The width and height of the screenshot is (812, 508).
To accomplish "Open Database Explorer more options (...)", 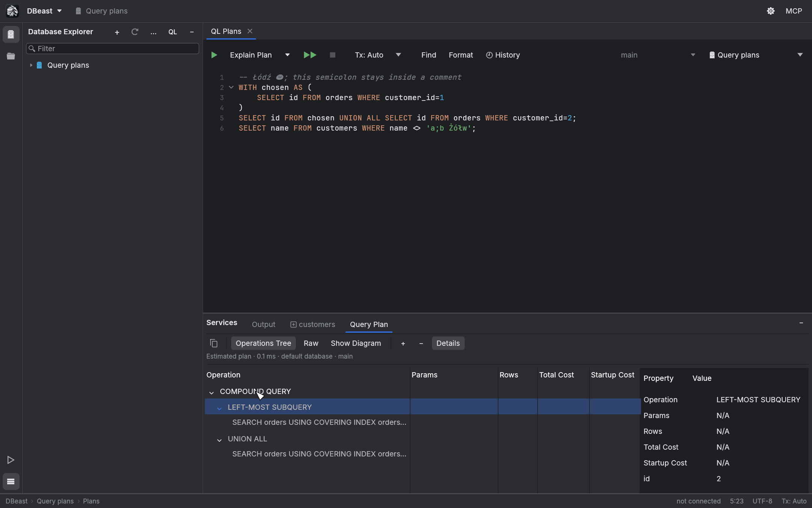I will click(x=153, y=32).
